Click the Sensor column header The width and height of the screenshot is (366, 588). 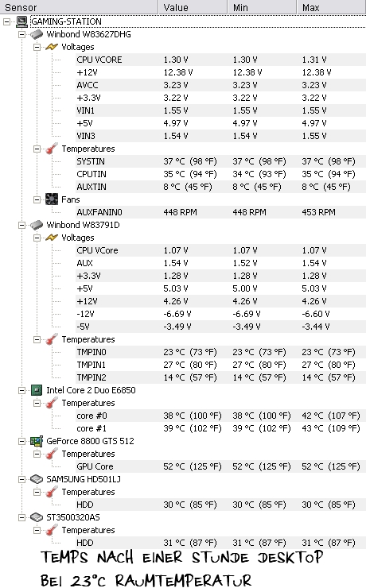(x=79, y=7)
